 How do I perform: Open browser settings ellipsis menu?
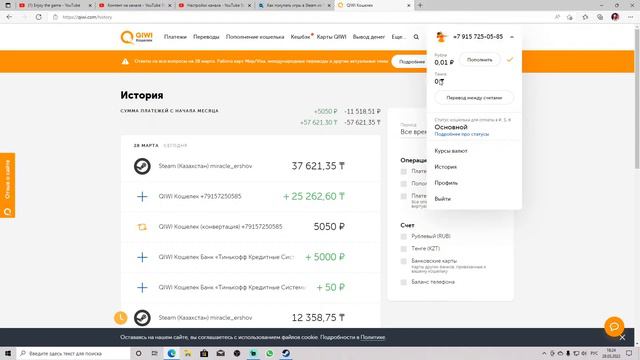pos(631,17)
